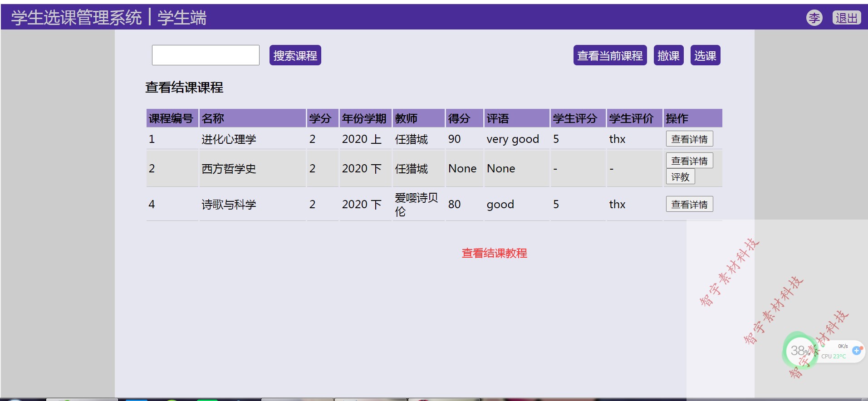Image resolution: width=868 pixels, height=401 pixels.
Task: Click the score 90 cell
Action: [x=464, y=139]
